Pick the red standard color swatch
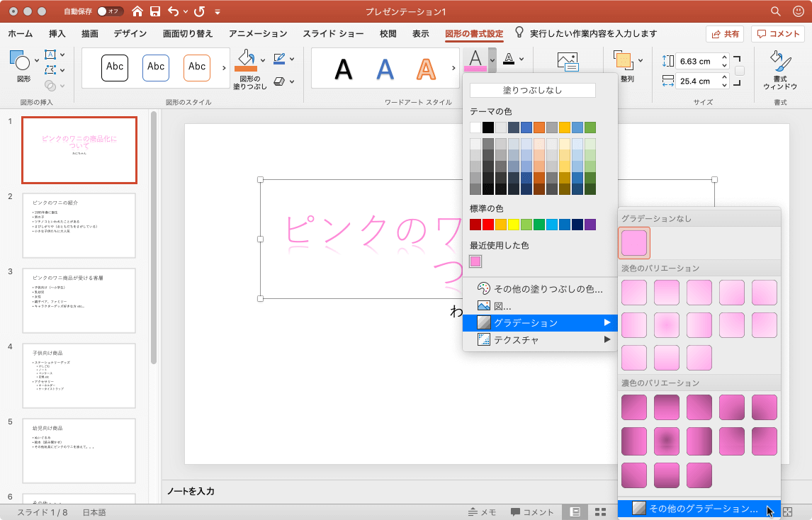The width and height of the screenshot is (812, 520). click(488, 225)
